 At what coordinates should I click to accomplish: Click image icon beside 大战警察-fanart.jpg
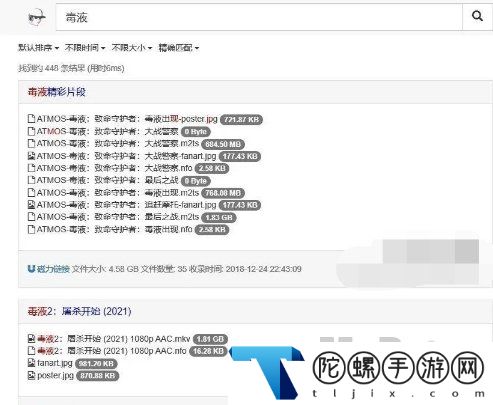point(31,156)
